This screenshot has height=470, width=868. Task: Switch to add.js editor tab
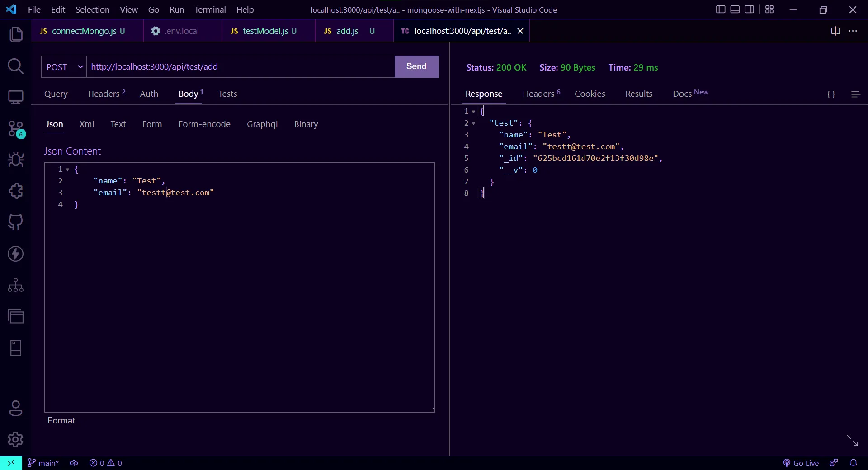[x=354, y=31]
